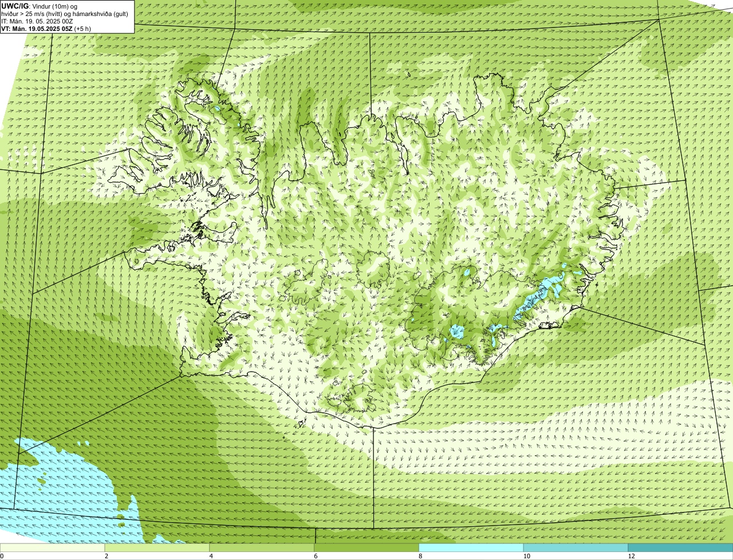
Task: Click the title line 'UWC/IG: Vindur (10m) og'
Action: coord(40,6)
